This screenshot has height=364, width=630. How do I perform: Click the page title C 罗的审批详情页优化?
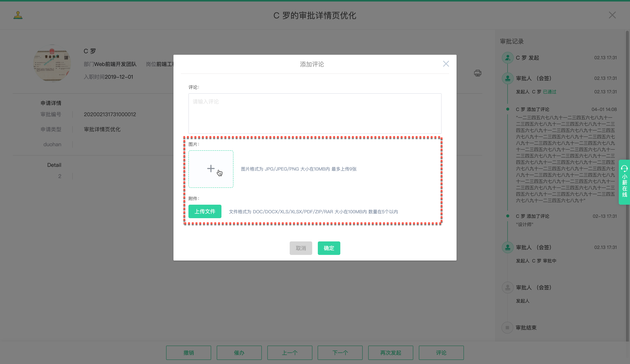click(315, 16)
